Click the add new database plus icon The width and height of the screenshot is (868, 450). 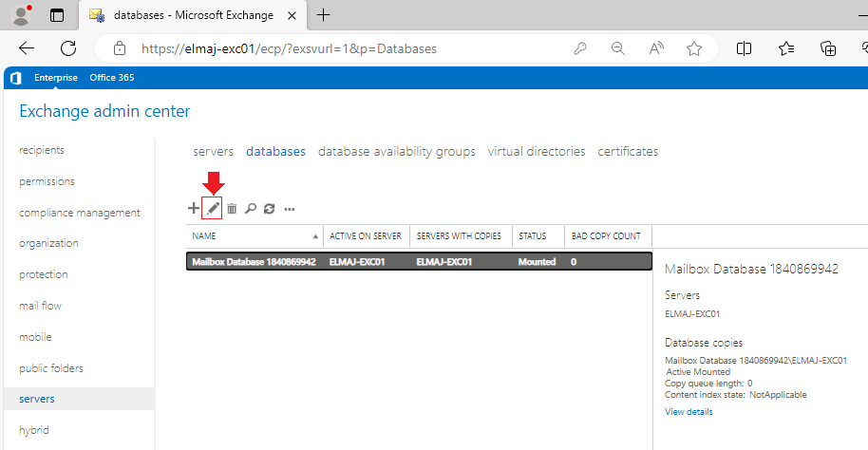point(194,209)
